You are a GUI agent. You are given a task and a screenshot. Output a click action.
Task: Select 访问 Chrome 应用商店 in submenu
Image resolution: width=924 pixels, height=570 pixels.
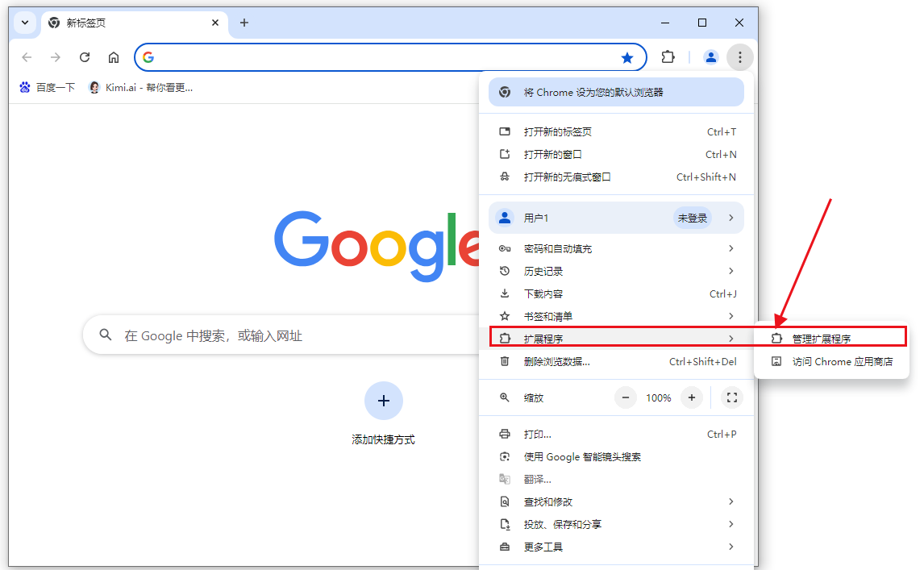pos(831,361)
